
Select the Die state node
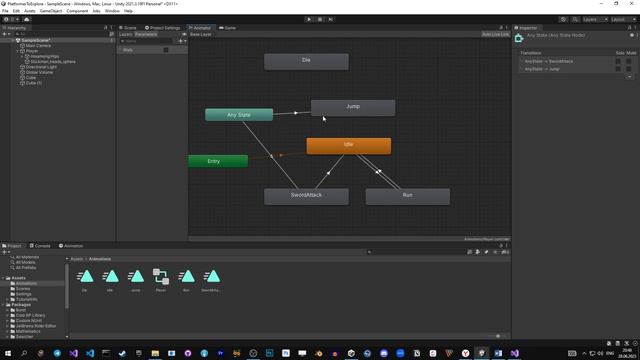coord(306,62)
